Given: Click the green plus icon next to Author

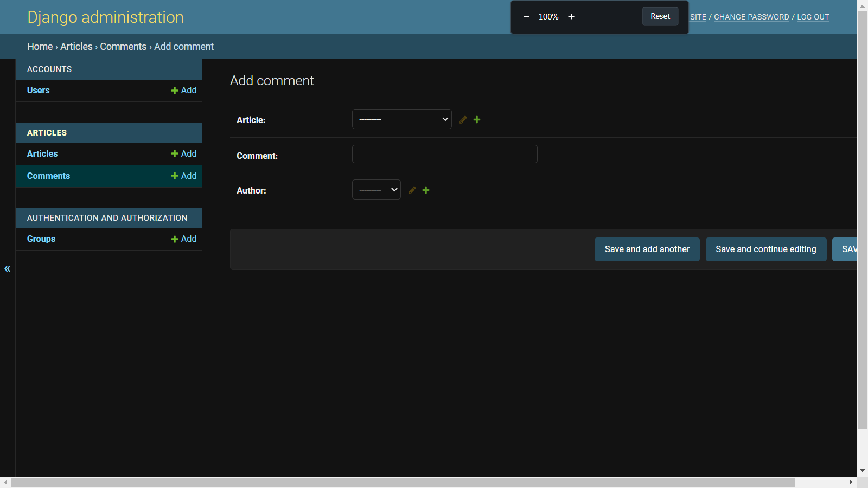Looking at the screenshot, I should click(x=426, y=190).
